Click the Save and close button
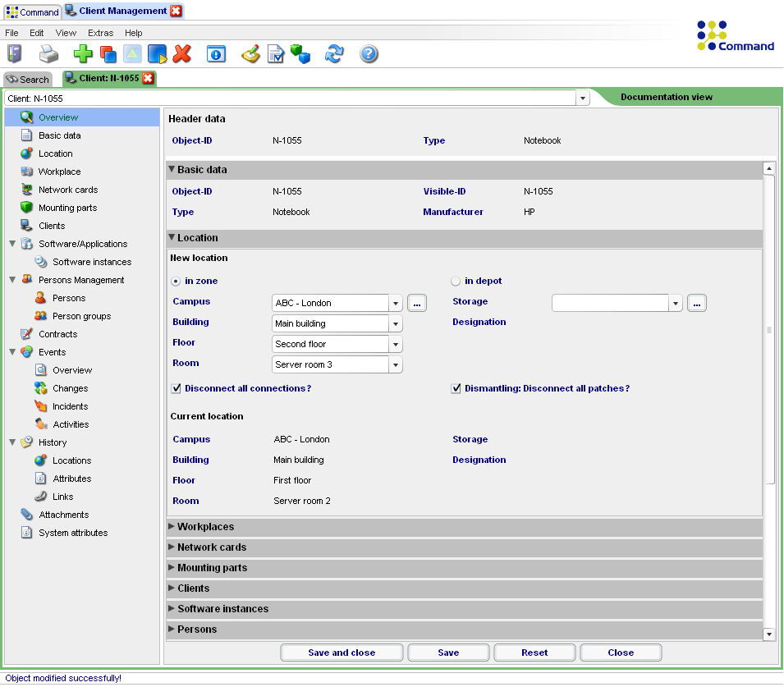Screen dimensions: 784x687 tap(342, 653)
